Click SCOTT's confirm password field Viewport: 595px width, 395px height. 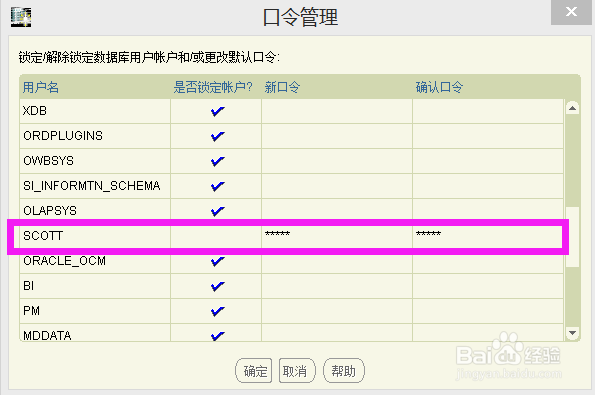point(488,236)
